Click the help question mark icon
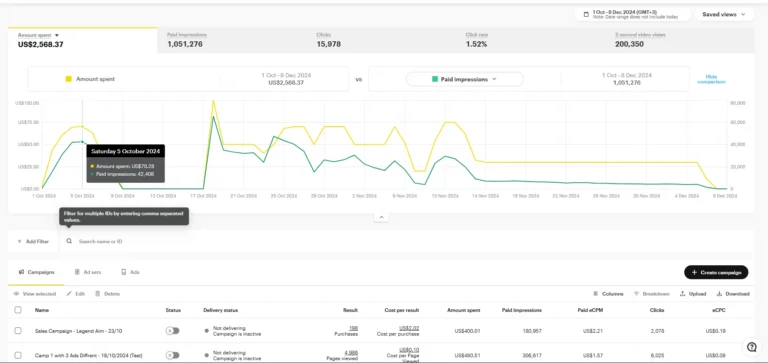Viewport: 768px width, 363px height. pos(751,347)
